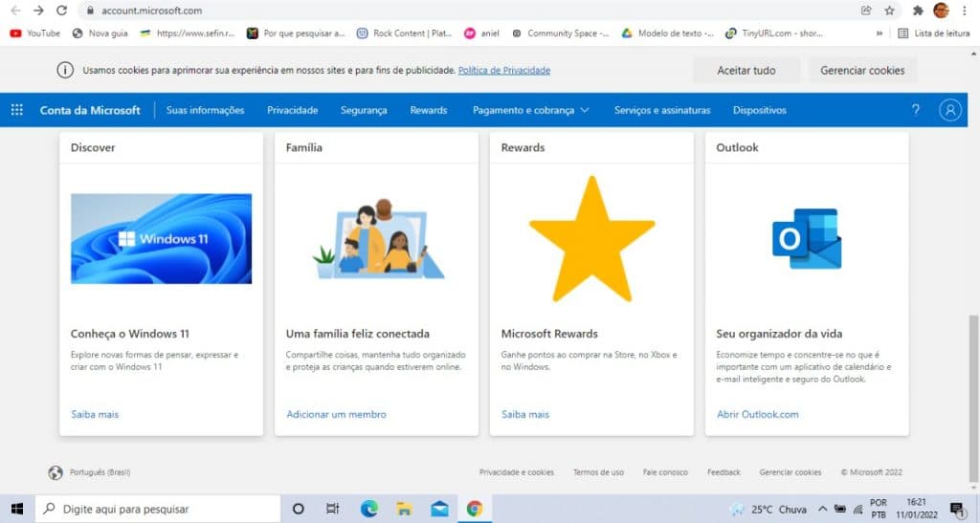The height and width of the screenshot is (523, 980).
Task: Open the Community Space bookmark
Action: [x=561, y=33]
